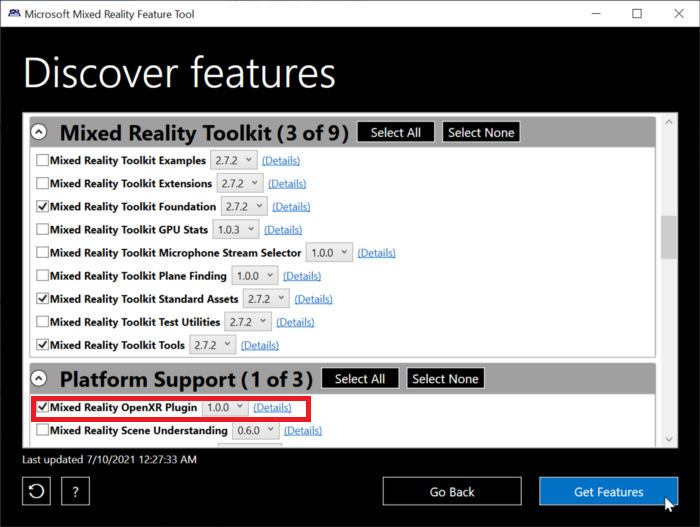Minimize the Feature Tool window
The image size is (700, 527).
[596, 13]
